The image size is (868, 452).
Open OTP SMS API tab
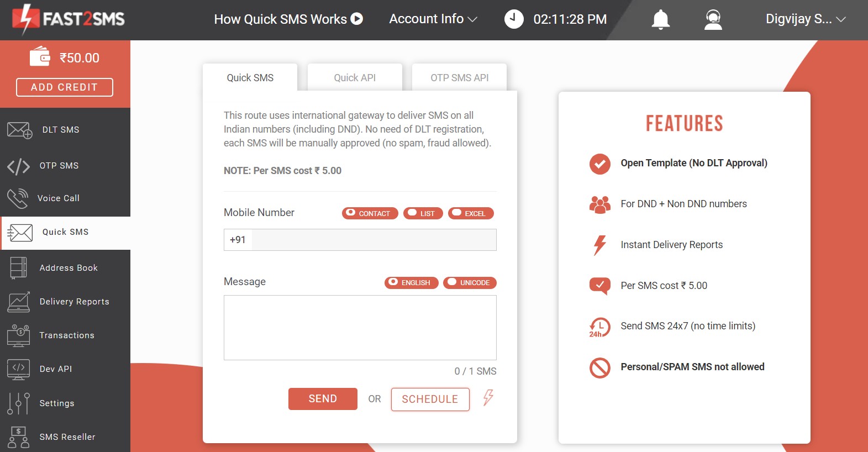coord(459,78)
